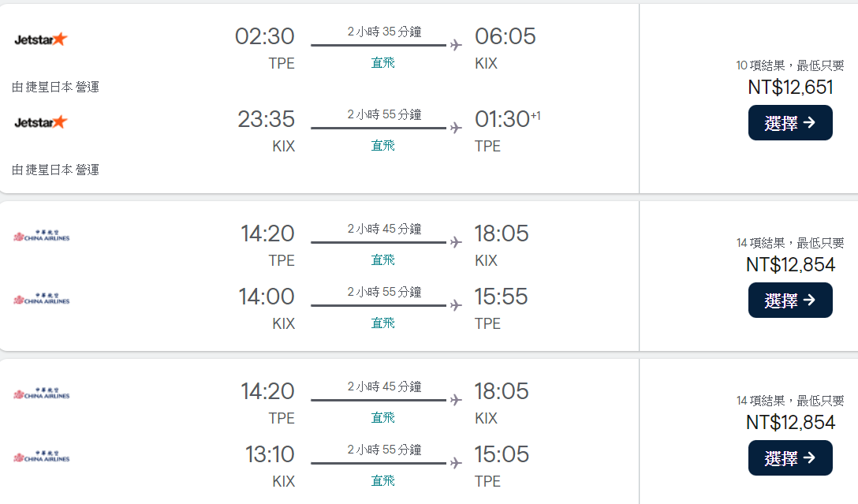Click airplane icon on the 13:10–15:05 flight
Screen dimensions: 858x504
click(x=456, y=463)
